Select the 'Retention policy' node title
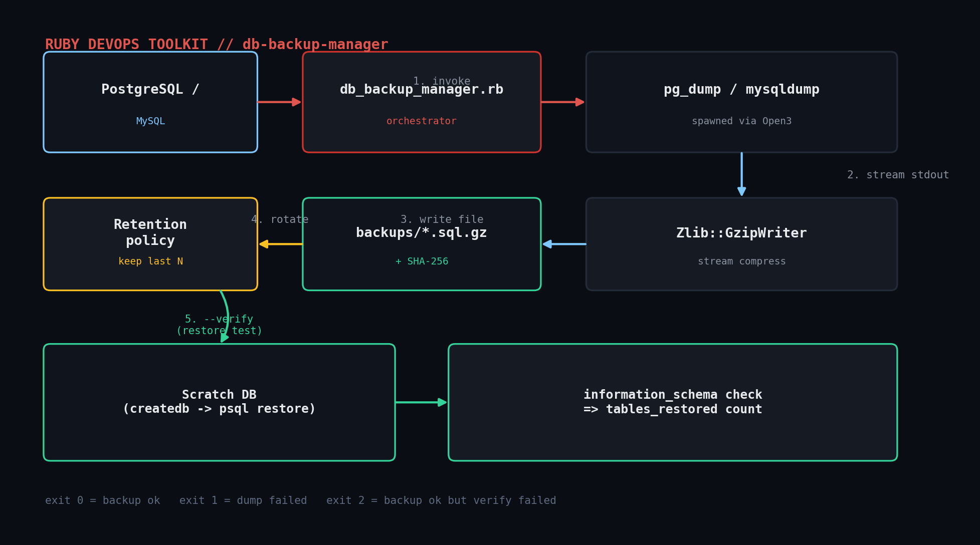 coord(150,232)
